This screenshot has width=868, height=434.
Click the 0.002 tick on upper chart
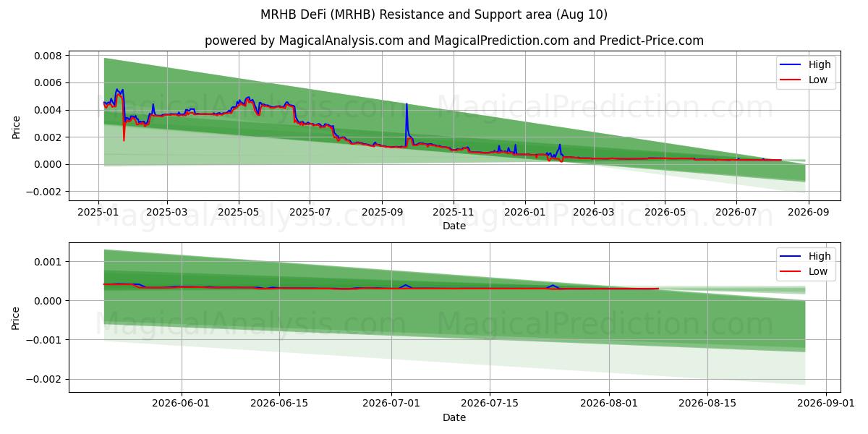point(48,137)
